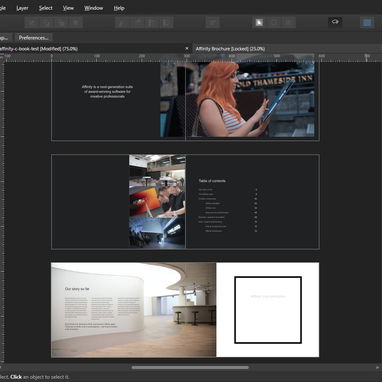
Task: Click the blue square toolbar icon
Action: [367, 22]
